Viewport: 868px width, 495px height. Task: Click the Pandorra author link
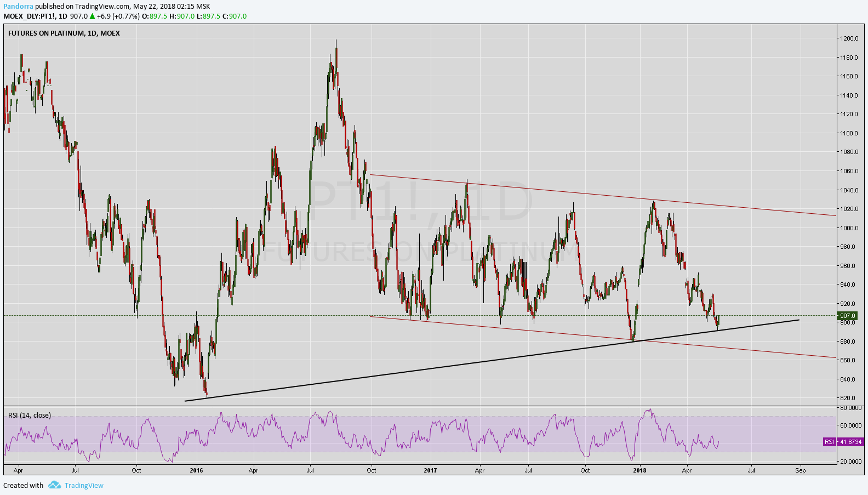(x=18, y=7)
